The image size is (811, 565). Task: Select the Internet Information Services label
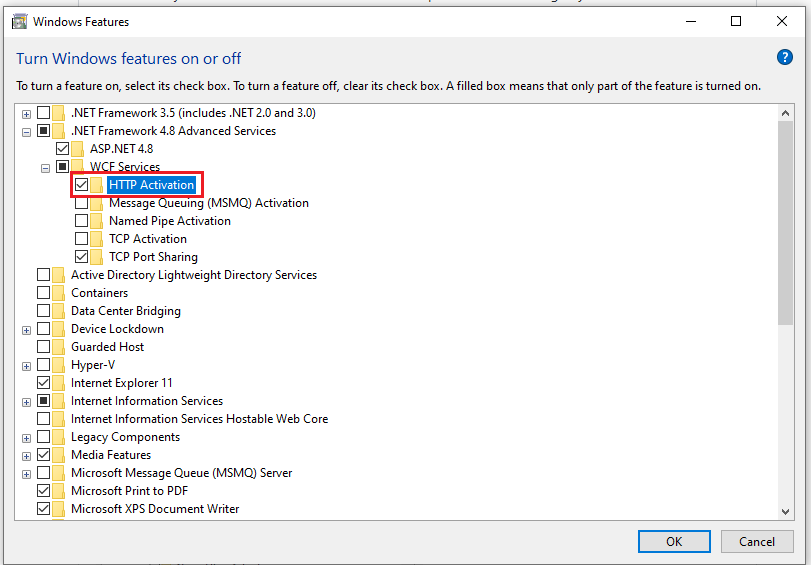(x=147, y=401)
